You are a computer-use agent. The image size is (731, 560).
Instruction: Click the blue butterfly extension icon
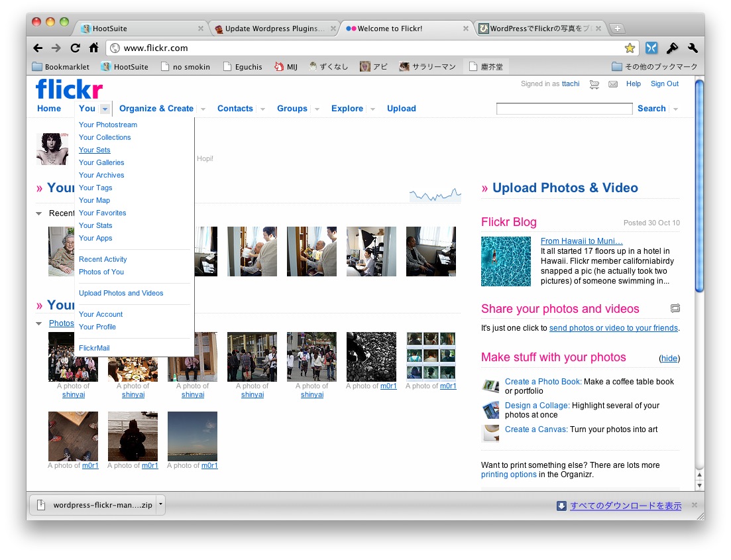(651, 48)
